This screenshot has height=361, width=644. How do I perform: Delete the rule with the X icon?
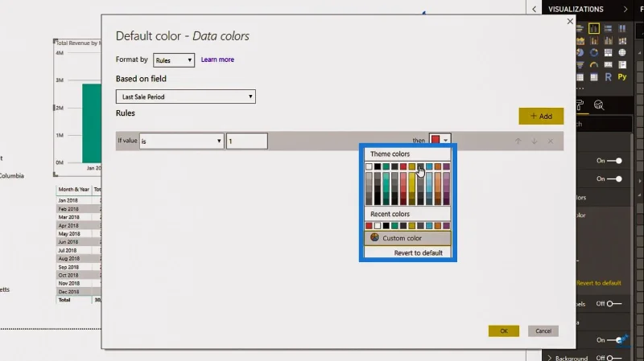click(551, 142)
